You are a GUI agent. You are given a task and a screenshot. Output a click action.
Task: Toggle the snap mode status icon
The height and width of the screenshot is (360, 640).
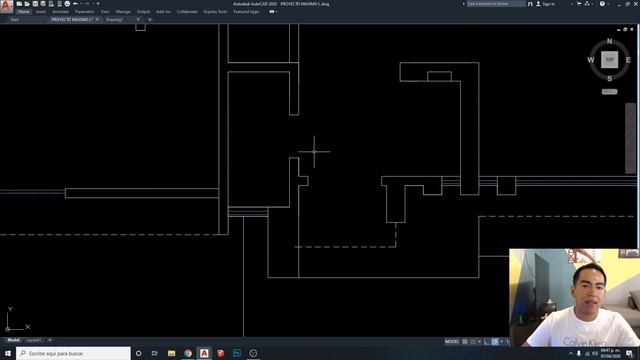pos(473,342)
